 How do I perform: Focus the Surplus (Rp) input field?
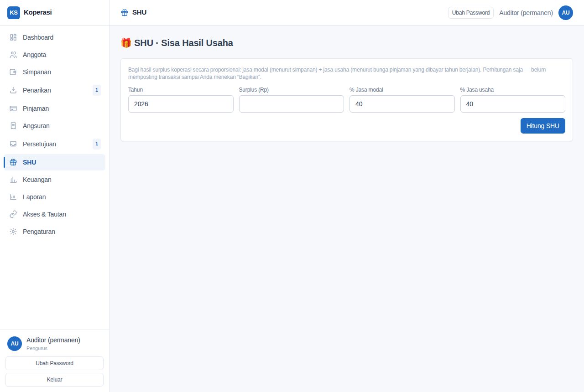click(x=292, y=104)
